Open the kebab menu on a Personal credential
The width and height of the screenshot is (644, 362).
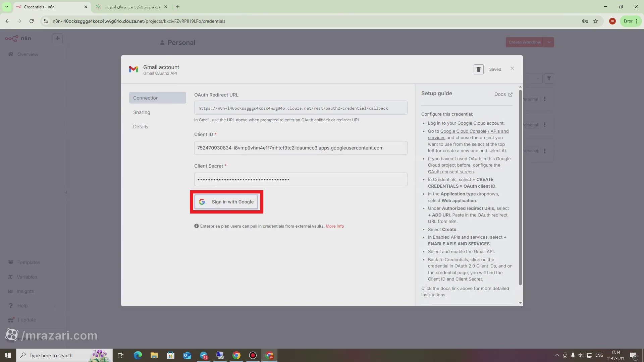coord(545,99)
